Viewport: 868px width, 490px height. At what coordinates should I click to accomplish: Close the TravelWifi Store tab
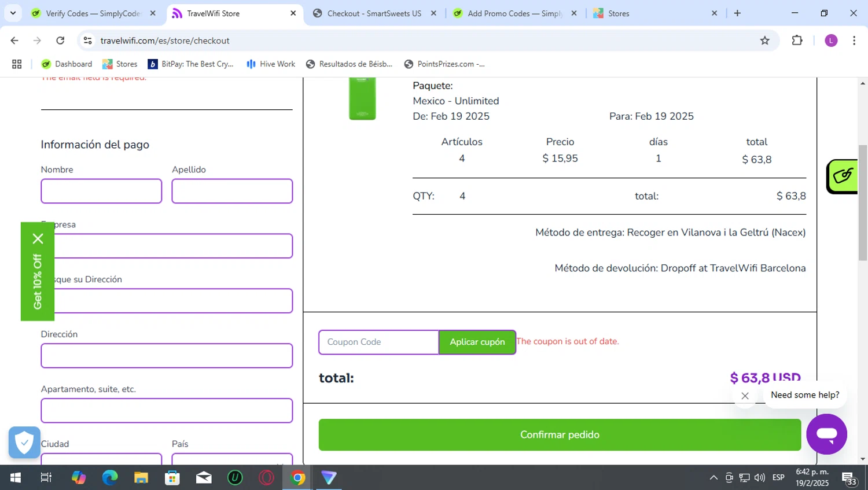(x=293, y=13)
